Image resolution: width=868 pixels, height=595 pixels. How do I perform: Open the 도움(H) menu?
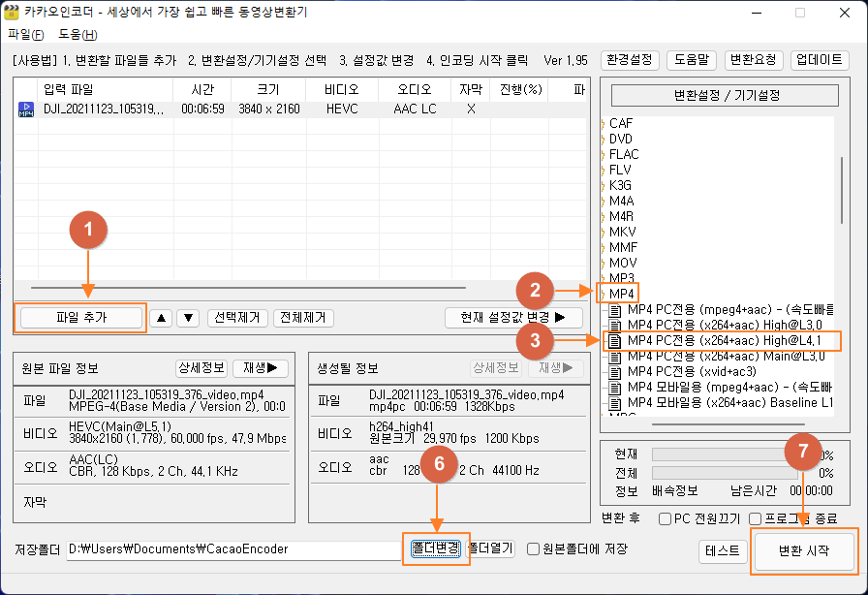click(77, 34)
